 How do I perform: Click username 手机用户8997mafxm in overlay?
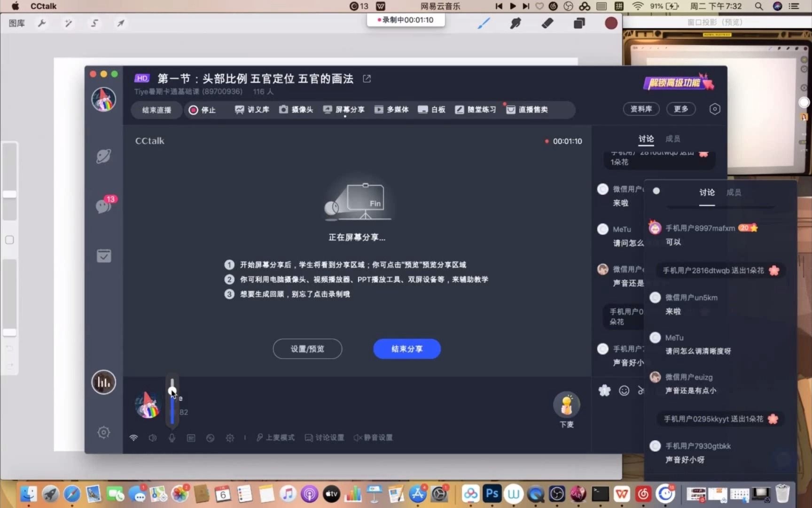[700, 228]
